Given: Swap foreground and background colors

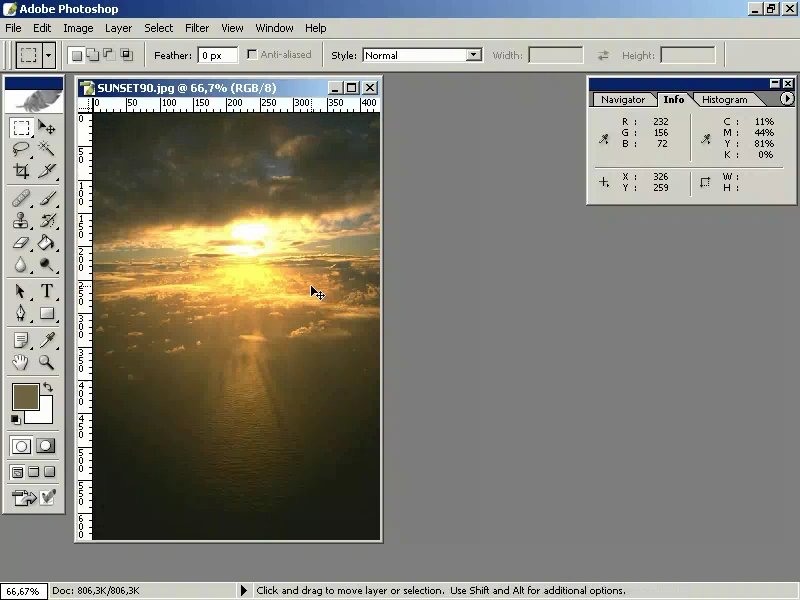Looking at the screenshot, I should click(48, 387).
